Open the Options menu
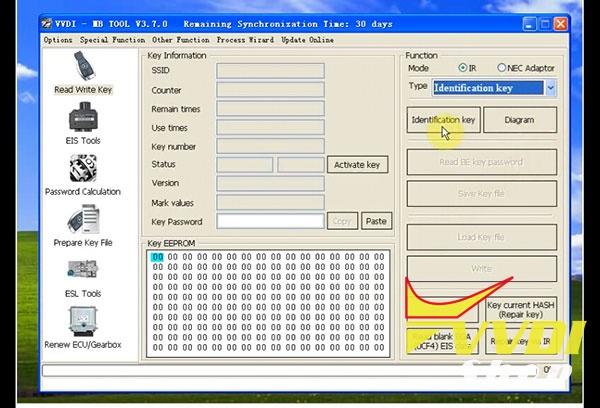 pyautogui.click(x=58, y=40)
